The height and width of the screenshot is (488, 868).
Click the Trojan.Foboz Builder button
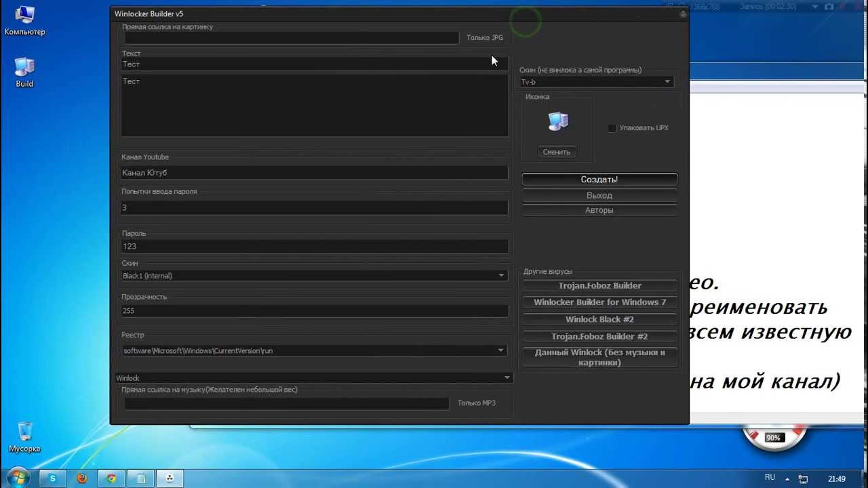pos(599,285)
